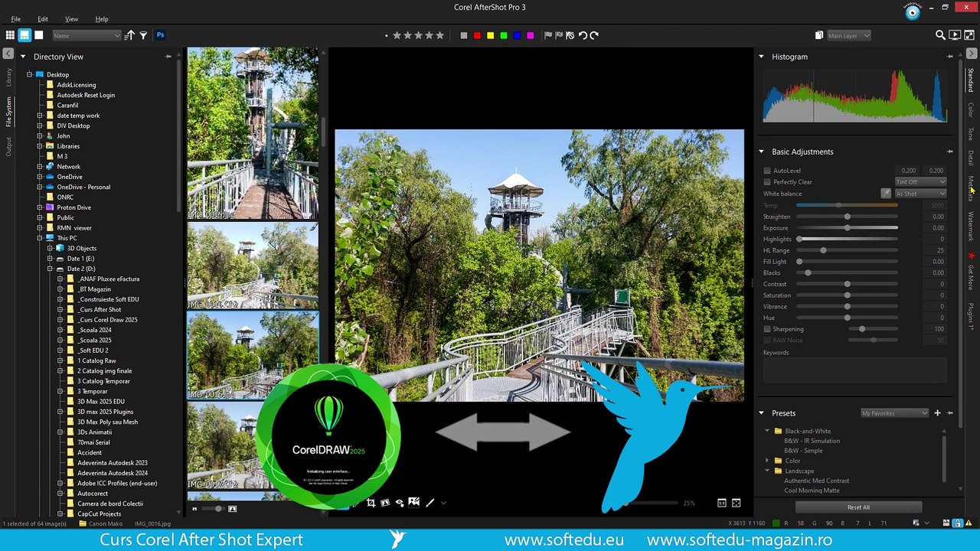Select the B&W - IR Simulation preset
The width and height of the screenshot is (980, 551).
click(x=812, y=441)
